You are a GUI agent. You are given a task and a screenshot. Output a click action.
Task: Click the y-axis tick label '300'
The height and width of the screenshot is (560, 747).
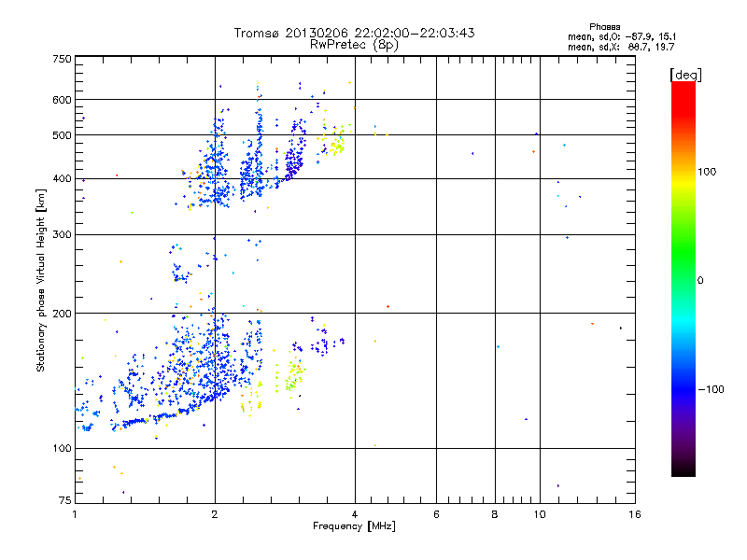pos(62,234)
